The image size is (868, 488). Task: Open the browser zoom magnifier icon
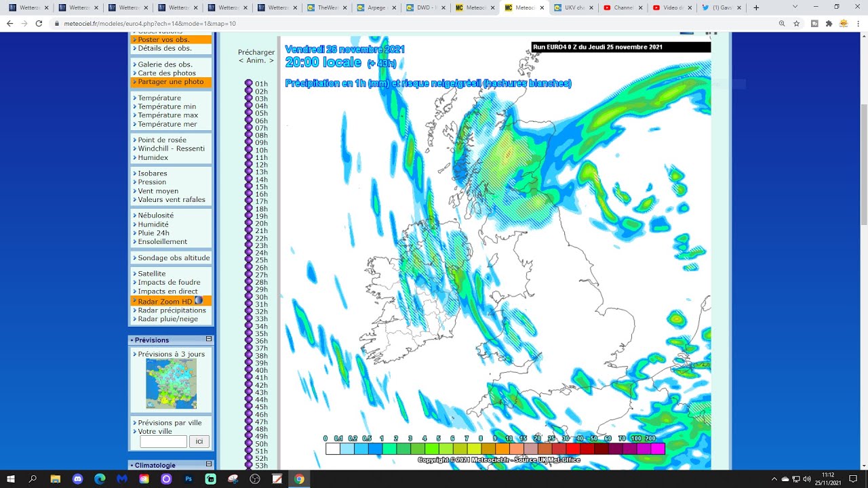pos(782,23)
